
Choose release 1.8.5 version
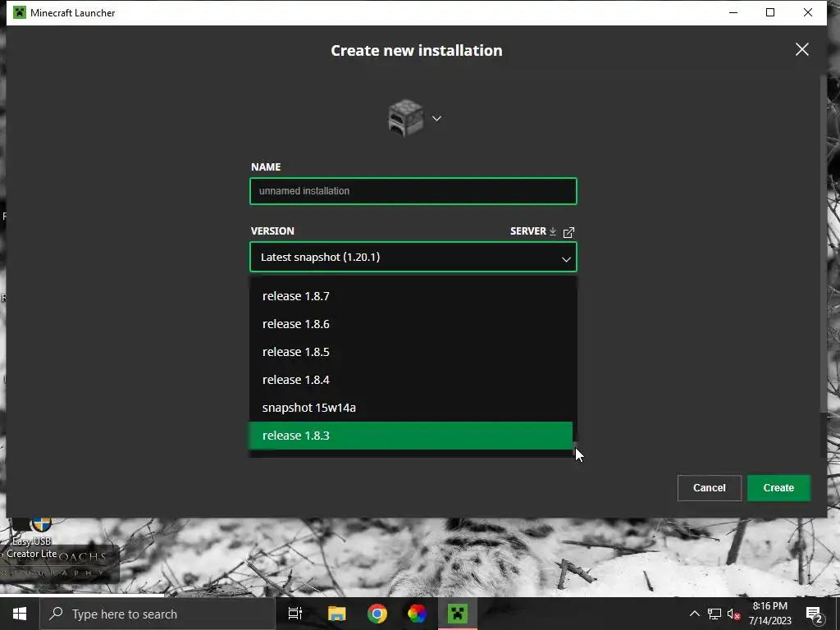pyautogui.click(x=411, y=352)
